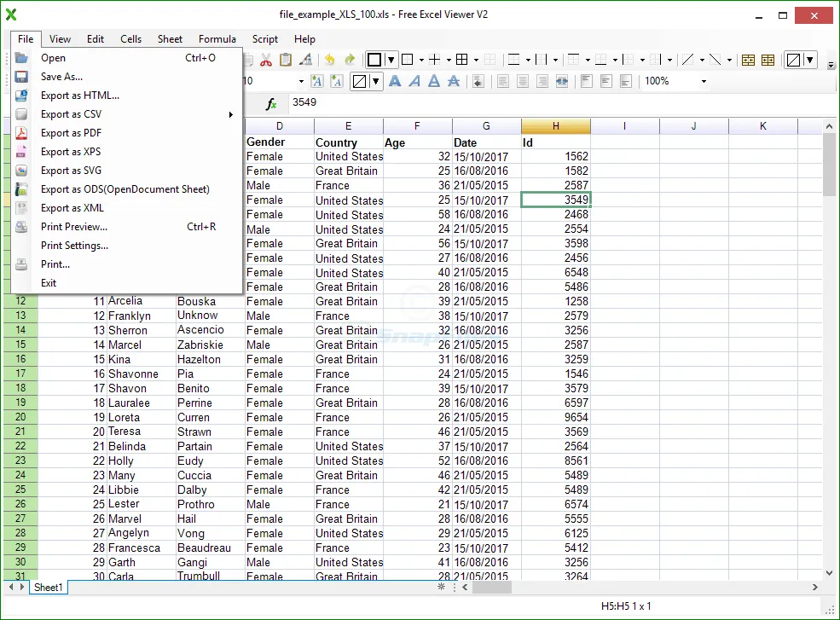Choose Exit from File menu
This screenshot has height=620, width=840.
126,283
